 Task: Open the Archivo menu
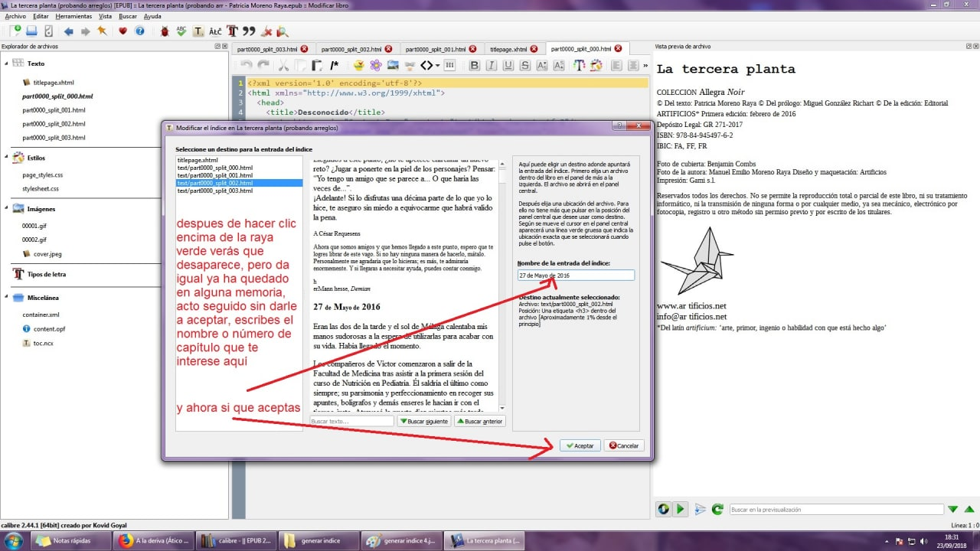tap(15, 15)
